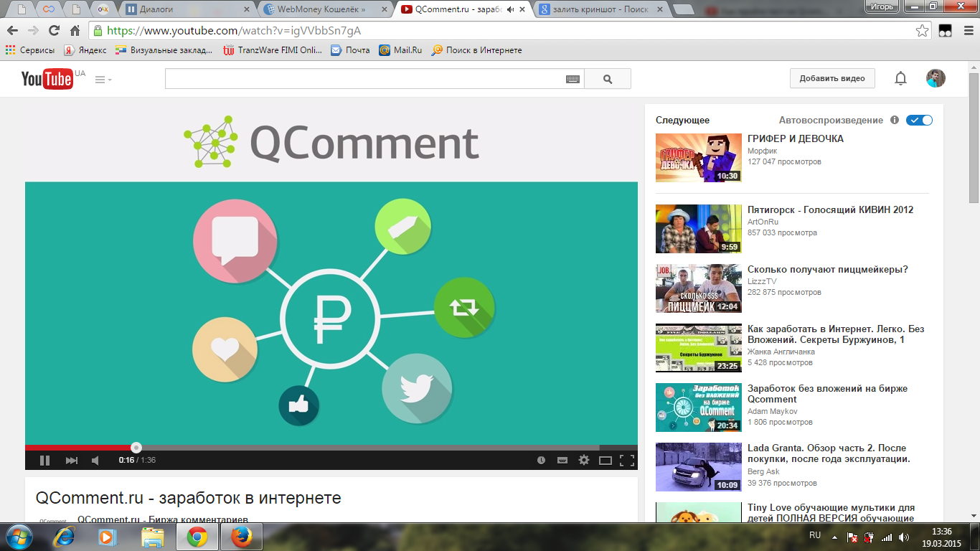Open the Морфик channel link
980x551 pixels.
pos(762,151)
